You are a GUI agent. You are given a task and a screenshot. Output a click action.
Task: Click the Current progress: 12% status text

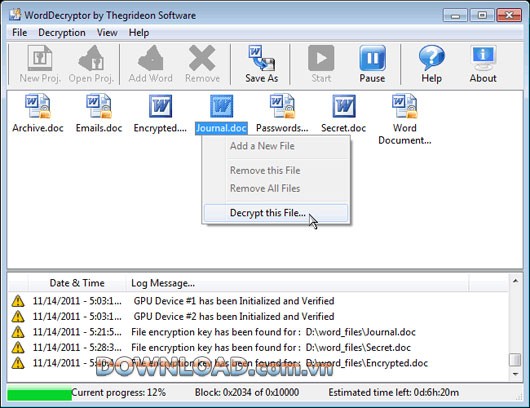point(118,392)
